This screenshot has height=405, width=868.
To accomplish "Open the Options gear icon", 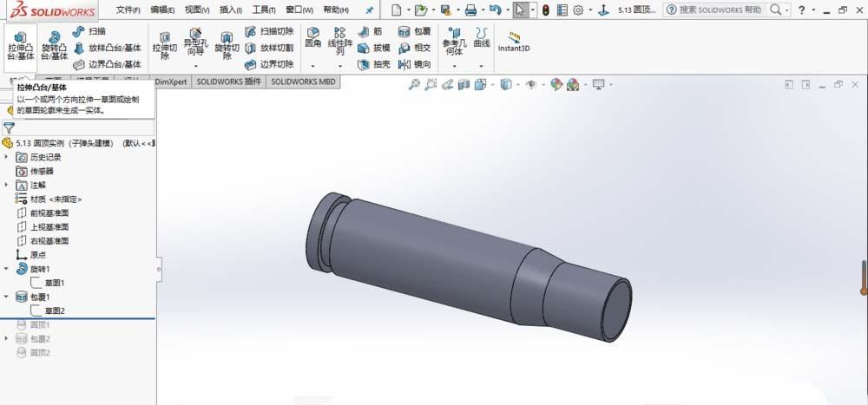I will point(578,10).
